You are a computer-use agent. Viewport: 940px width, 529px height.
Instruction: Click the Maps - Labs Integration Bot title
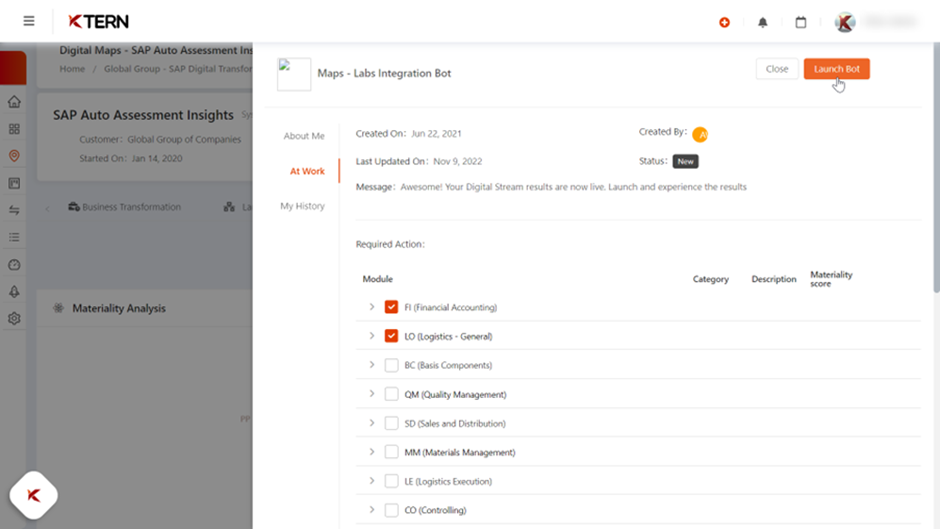[x=384, y=73]
